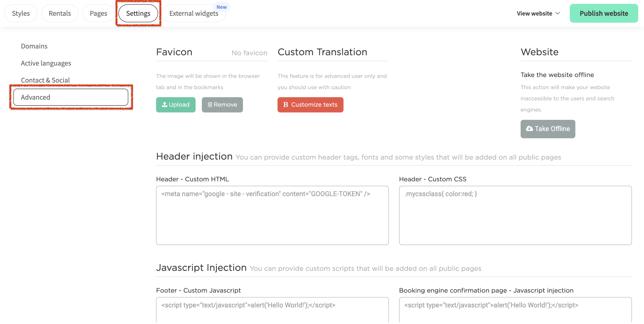Select Active languages in the sidebar
The image size is (644, 324).
point(46,63)
